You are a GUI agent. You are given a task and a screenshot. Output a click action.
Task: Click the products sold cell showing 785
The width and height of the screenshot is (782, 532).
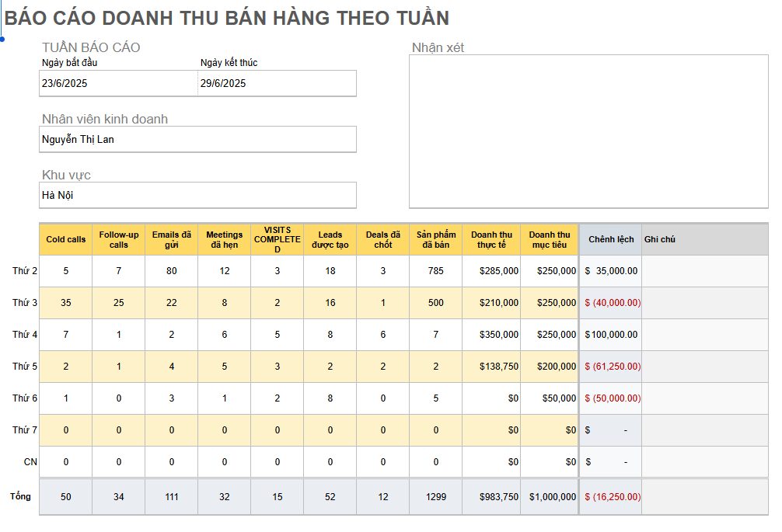pos(436,271)
